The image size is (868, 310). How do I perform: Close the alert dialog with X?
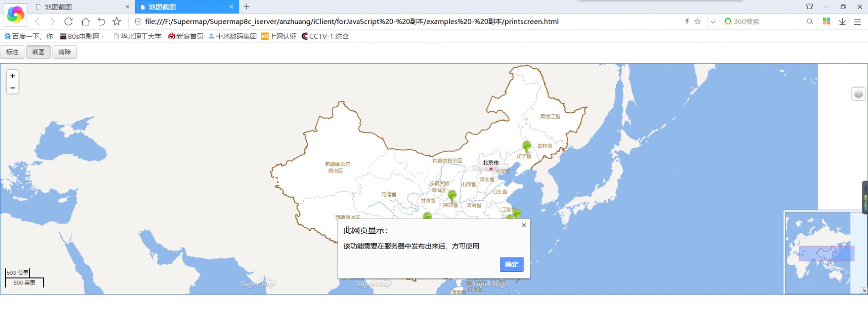[x=524, y=225]
